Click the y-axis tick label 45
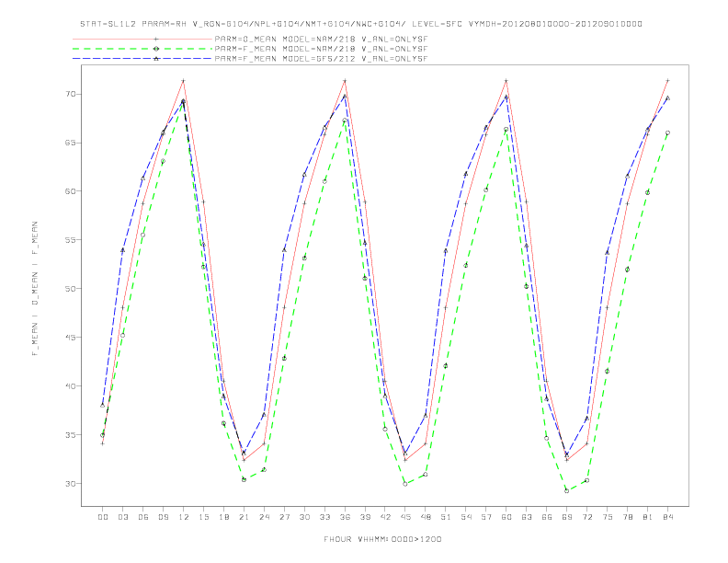728x563 pixels. 70,338
